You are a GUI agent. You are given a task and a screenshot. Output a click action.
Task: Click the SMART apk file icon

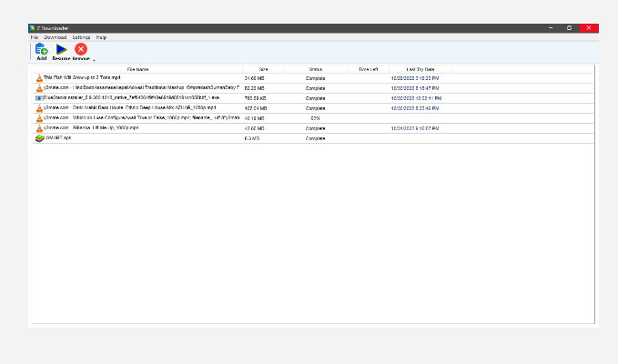(x=38, y=138)
